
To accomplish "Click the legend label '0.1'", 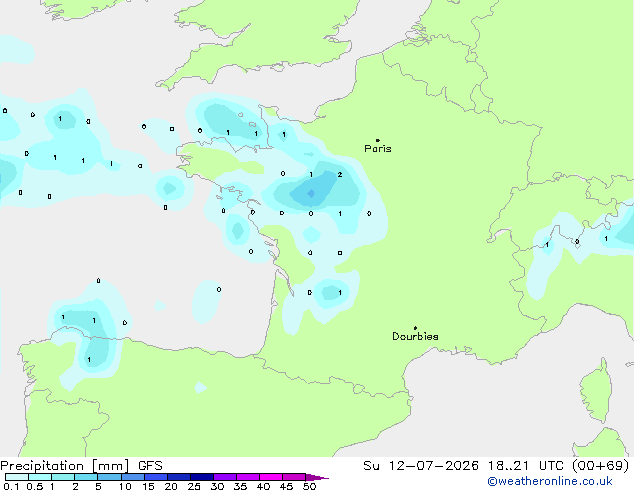I will (x=11, y=486).
